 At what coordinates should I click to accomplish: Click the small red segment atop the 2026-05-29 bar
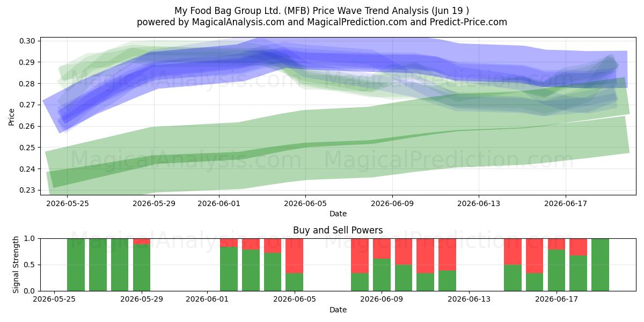142,241
